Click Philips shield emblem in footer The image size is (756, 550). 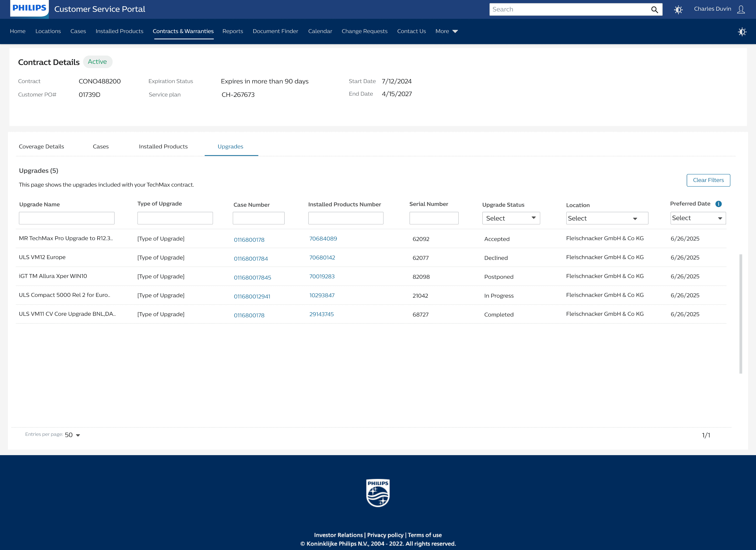tap(378, 493)
